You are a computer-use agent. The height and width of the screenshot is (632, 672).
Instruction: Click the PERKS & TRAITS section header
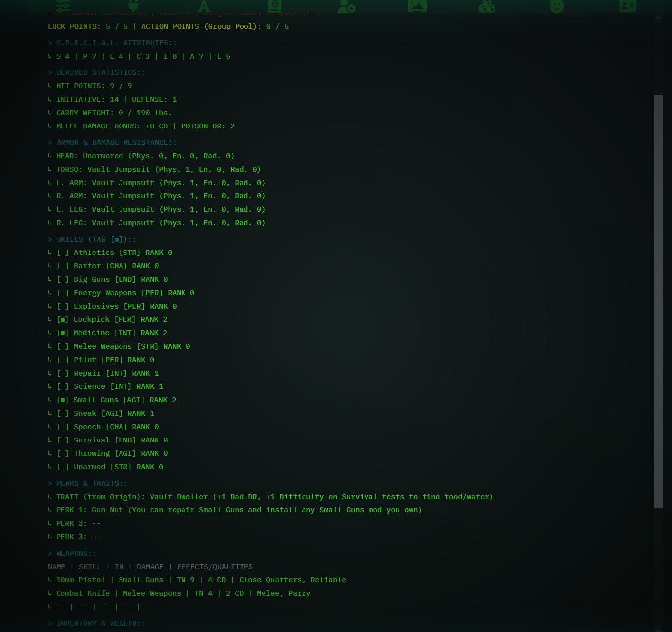[x=88, y=483]
